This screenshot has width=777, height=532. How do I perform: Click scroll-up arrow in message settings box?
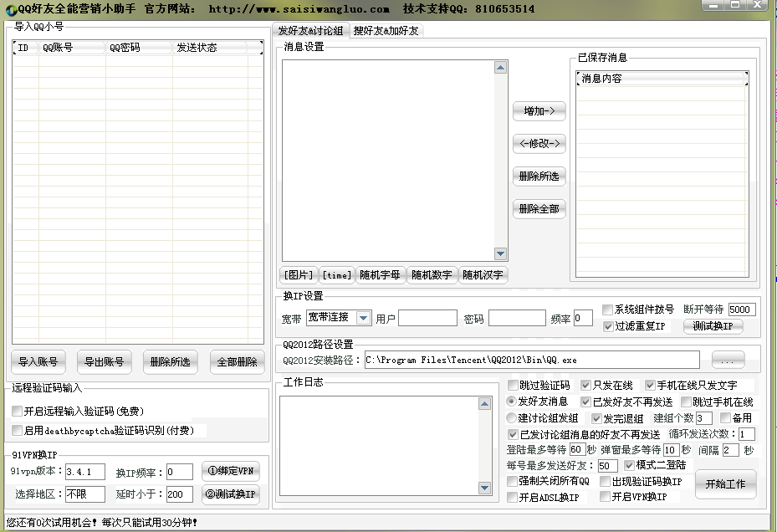pyautogui.click(x=500, y=68)
